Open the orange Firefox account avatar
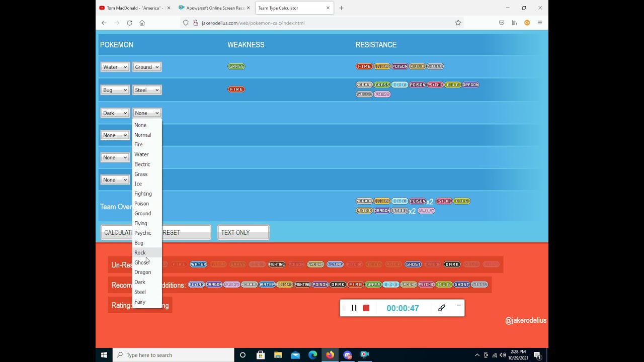Viewport: 644px width, 362px height. pos(527,23)
